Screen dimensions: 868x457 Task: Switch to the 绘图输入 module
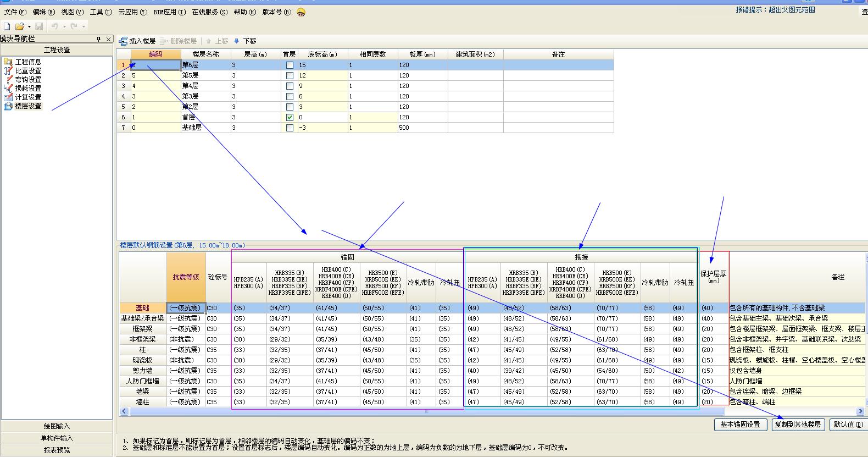click(x=57, y=426)
